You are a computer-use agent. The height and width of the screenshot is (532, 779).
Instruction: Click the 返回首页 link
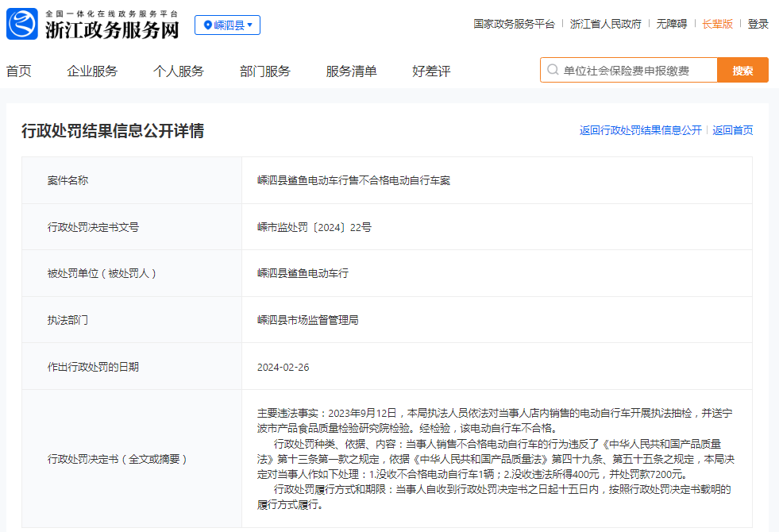click(732, 130)
